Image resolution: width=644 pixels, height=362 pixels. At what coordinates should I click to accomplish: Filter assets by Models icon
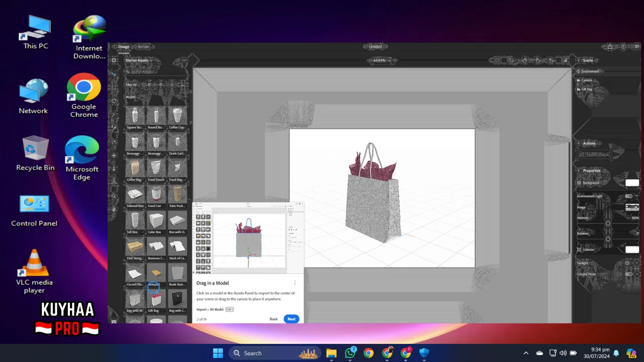coord(149,84)
